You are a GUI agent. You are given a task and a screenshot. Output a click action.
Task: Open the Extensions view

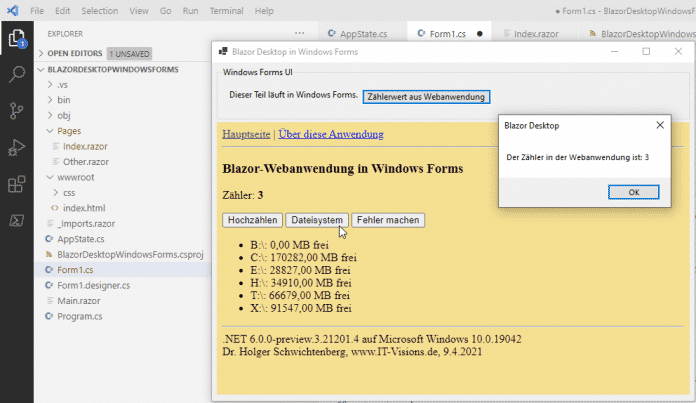(17, 184)
